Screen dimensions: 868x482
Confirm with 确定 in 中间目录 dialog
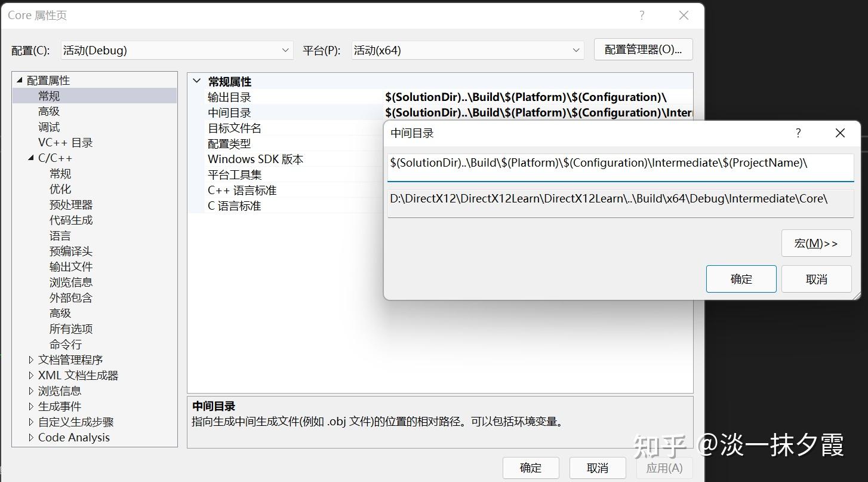741,279
